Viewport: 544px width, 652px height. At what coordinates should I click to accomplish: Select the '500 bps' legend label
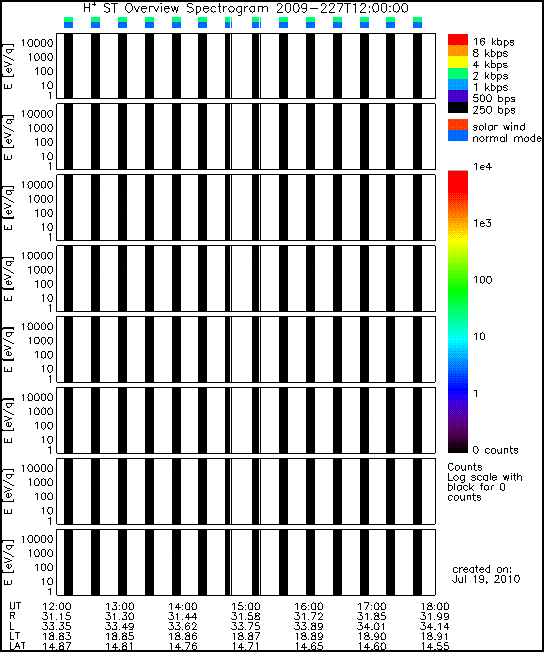[494, 99]
